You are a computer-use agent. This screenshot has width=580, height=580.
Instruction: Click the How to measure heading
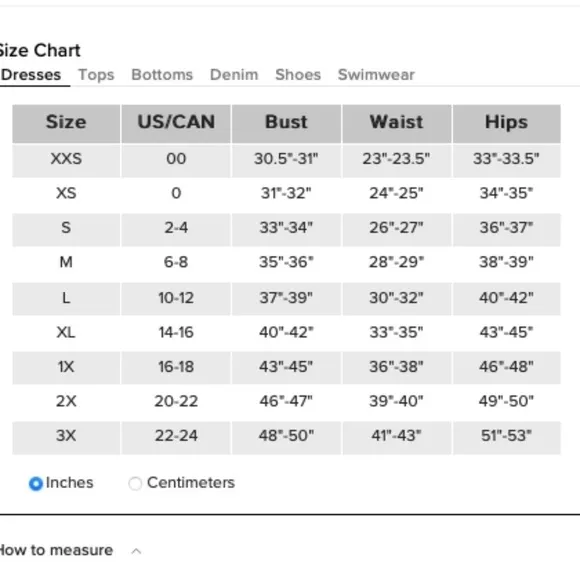(56, 550)
